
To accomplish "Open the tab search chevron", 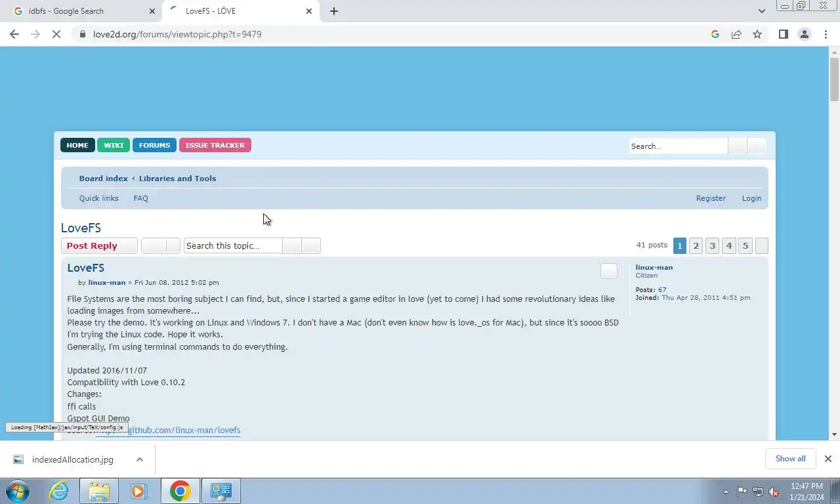I will click(x=761, y=11).
